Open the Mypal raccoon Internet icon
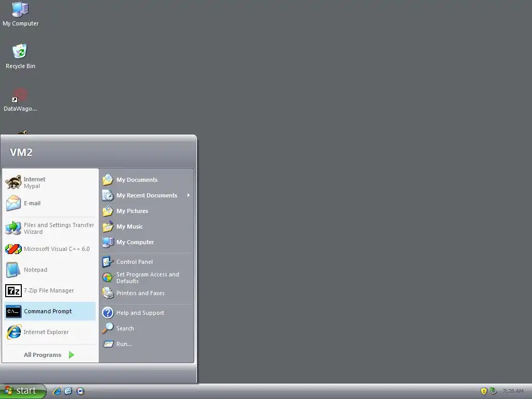The height and width of the screenshot is (399, 532). [14, 182]
